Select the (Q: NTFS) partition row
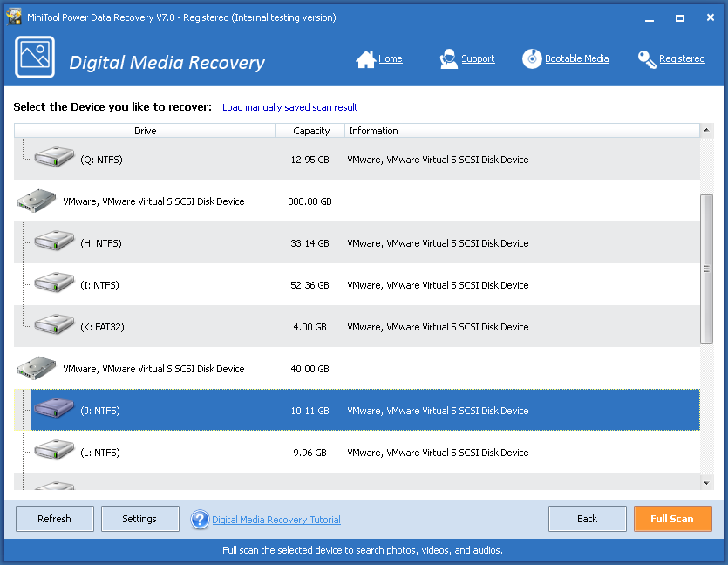The height and width of the screenshot is (565, 728). [x=357, y=160]
